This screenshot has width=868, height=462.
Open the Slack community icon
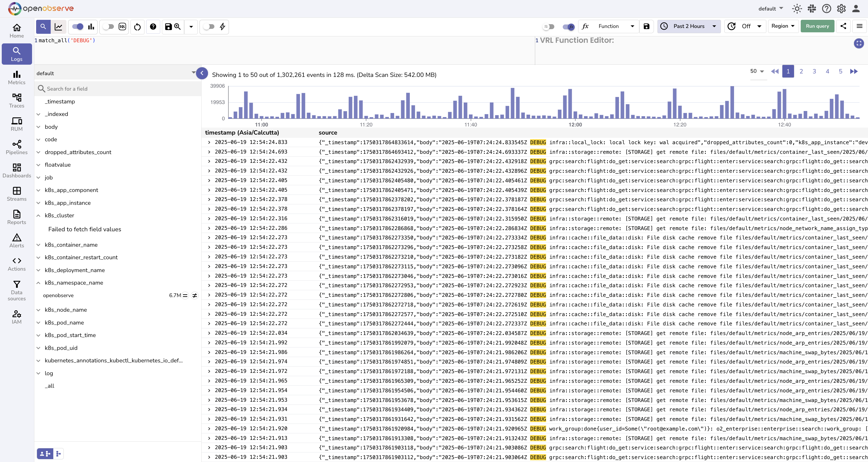tap(812, 9)
